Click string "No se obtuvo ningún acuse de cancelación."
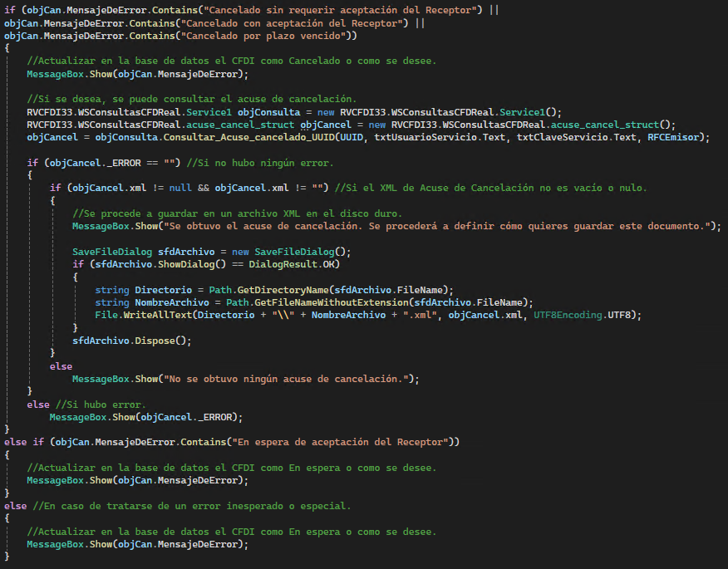The image size is (728, 569). point(286,379)
